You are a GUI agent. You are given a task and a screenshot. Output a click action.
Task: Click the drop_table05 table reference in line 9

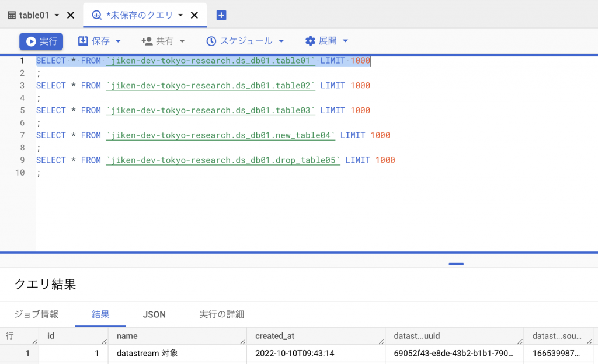tap(223, 160)
